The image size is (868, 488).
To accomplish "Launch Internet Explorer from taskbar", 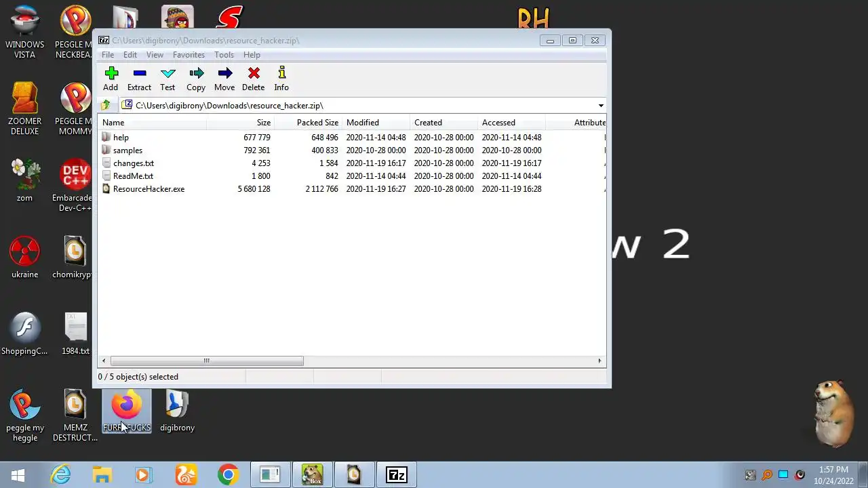I will pos(60,475).
